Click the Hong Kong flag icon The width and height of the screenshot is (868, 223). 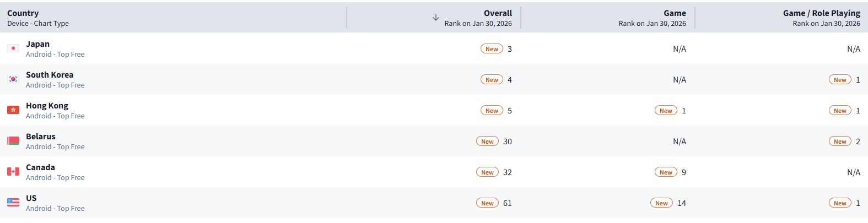[x=13, y=110]
